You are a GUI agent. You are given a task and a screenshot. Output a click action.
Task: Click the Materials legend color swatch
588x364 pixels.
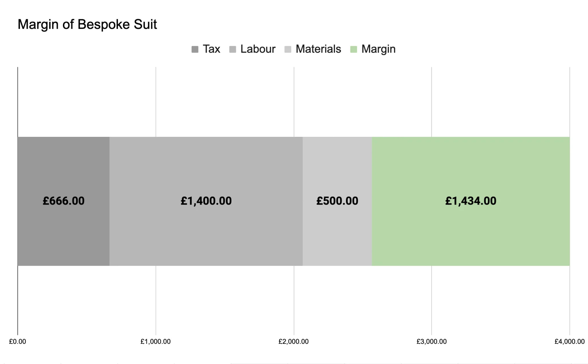point(288,49)
